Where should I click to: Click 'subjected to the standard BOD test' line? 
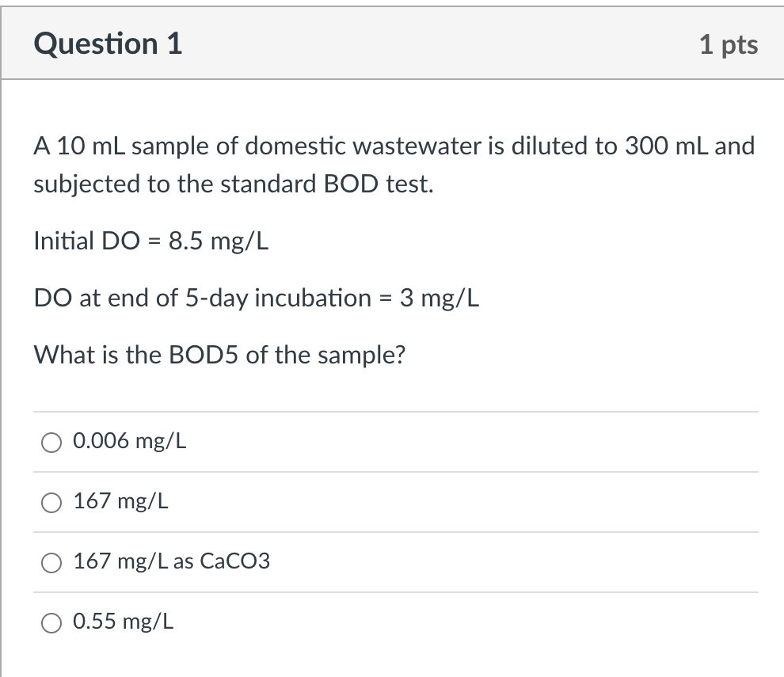tap(234, 184)
